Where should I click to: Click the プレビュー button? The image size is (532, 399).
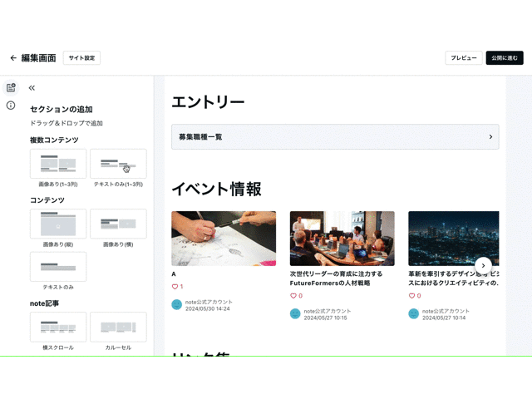coord(464,58)
